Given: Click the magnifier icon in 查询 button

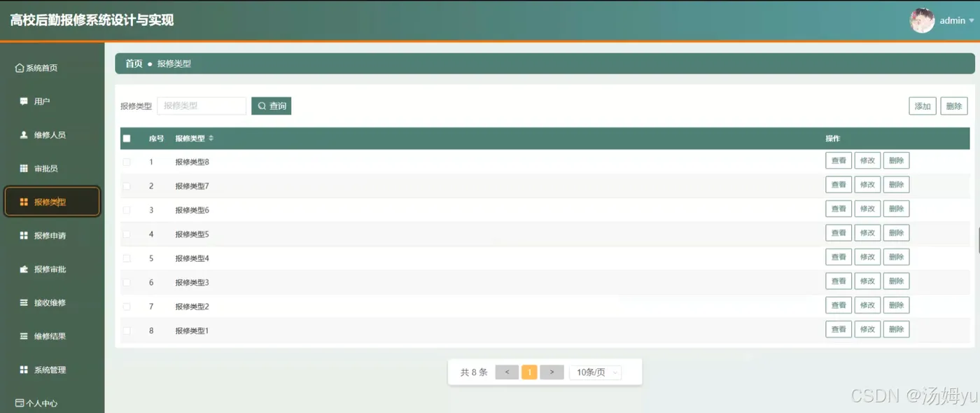Looking at the screenshot, I should [262, 106].
